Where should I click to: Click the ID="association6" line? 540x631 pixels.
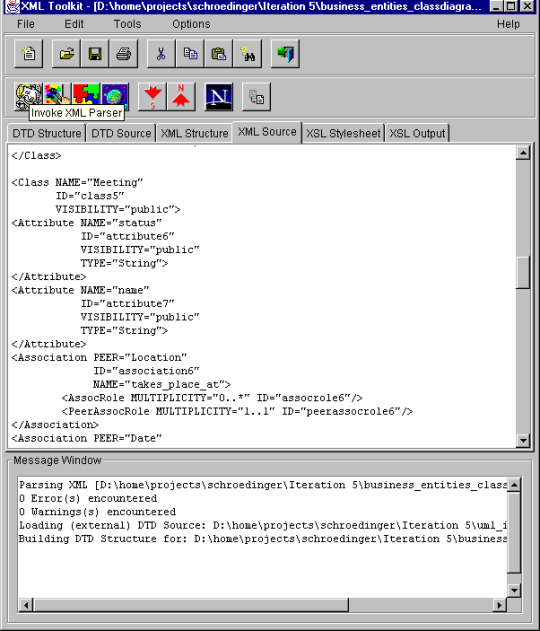[146, 371]
